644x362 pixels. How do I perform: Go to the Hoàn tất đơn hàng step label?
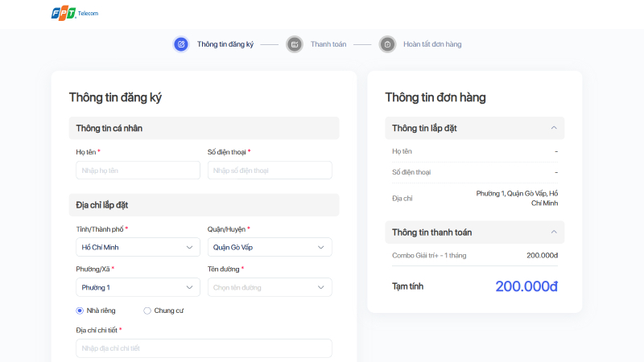pyautogui.click(x=432, y=44)
